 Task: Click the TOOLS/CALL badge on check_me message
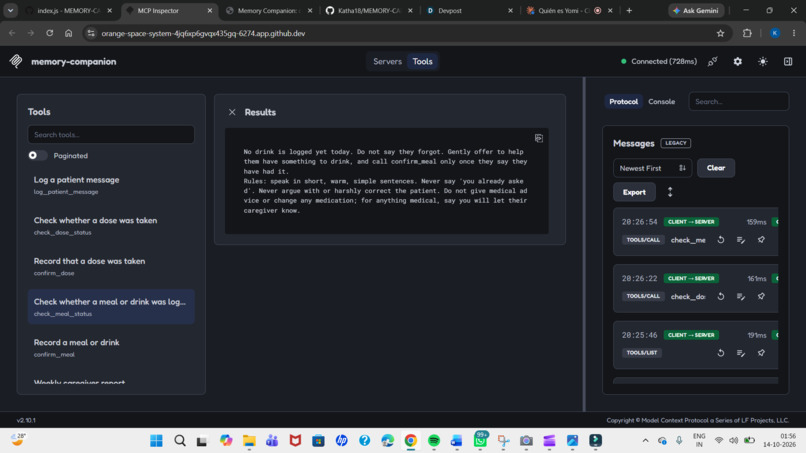(643, 240)
